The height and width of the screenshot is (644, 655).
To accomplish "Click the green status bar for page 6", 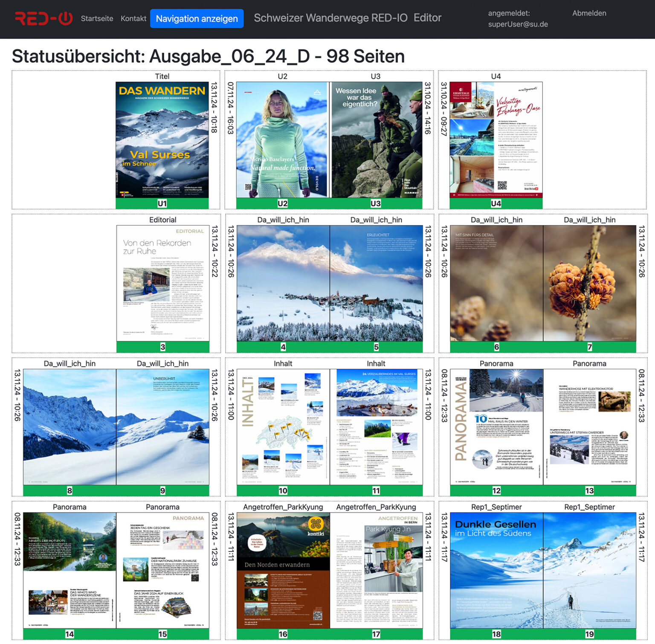I will 496,347.
